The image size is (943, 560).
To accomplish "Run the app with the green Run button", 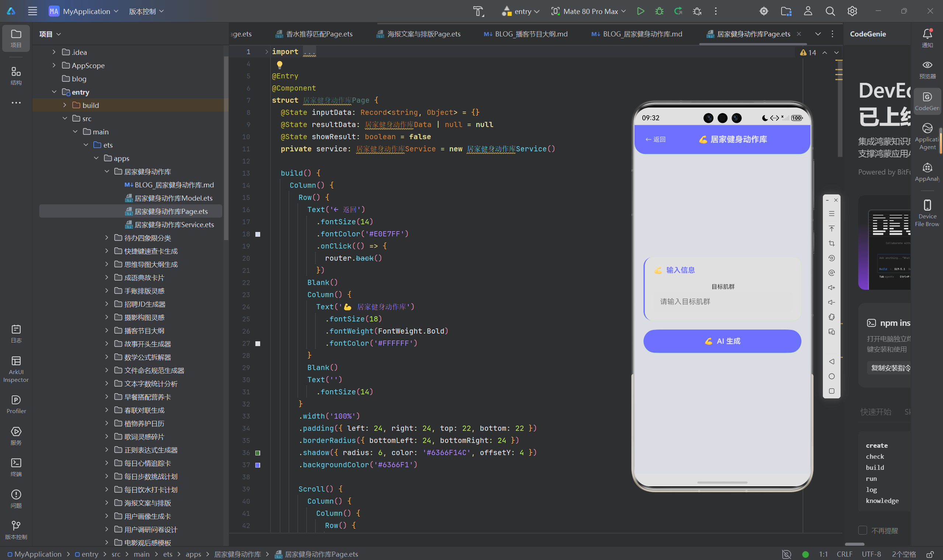I will pyautogui.click(x=640, y=11).
